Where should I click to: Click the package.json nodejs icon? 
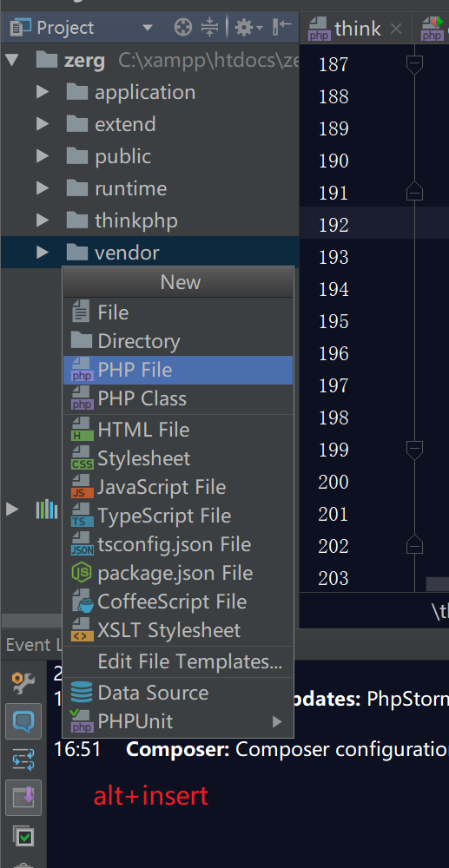pyautogui.click(x=82, y=574)
